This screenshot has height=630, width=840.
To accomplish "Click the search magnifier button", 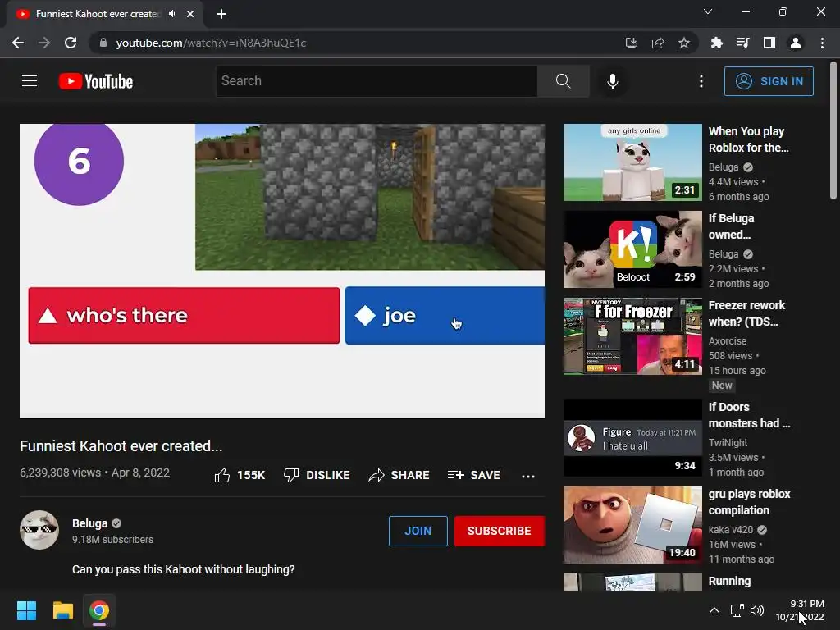I will coord(563,81).
